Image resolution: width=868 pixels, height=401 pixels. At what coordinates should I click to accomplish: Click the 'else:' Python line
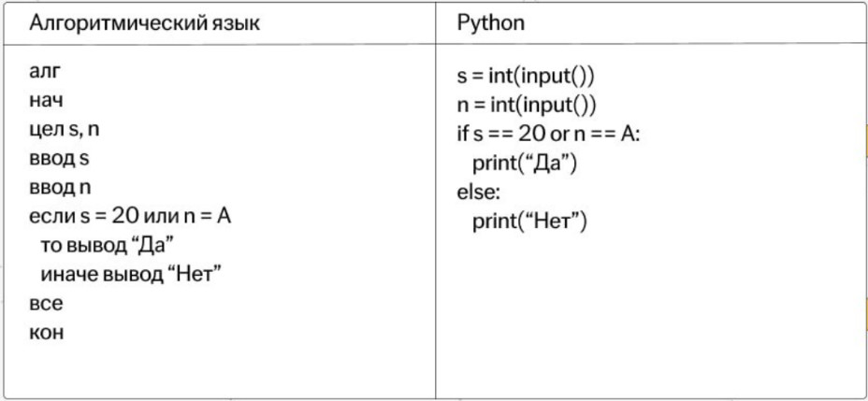pos(478,193)
